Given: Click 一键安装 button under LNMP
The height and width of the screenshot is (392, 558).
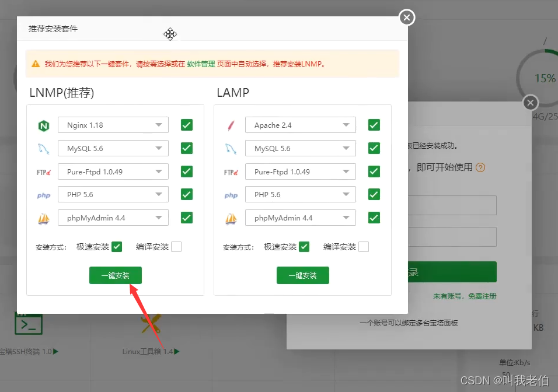Looking at the screenshot, I should 116,275.
